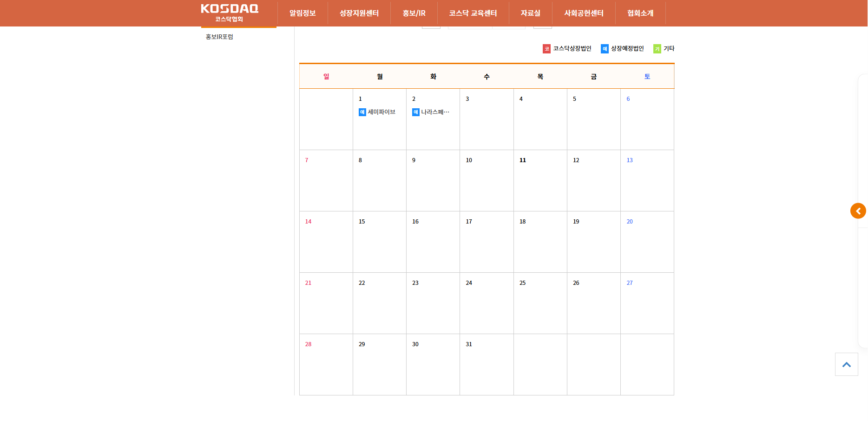Open the 나라스페 event on the 2nd
868x421 pixels.
(435, 112)
